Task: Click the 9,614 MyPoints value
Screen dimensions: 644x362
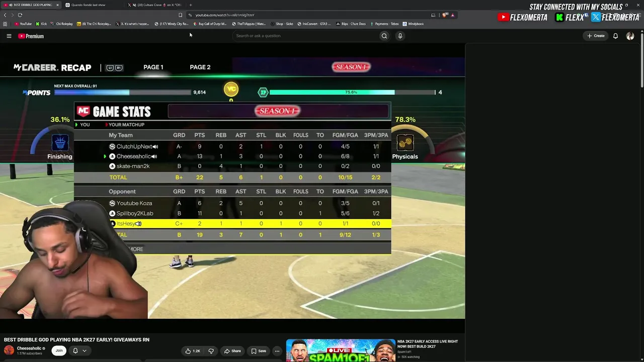Action: pos(200,93)
